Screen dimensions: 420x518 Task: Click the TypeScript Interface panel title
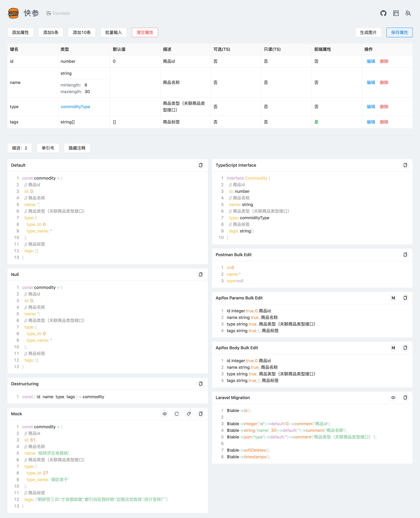pyautogui.click(x=236, y=165)
